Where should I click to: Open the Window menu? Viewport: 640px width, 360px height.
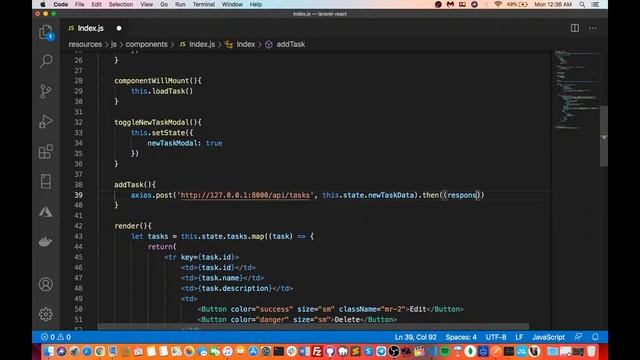(x=232, y=4)
